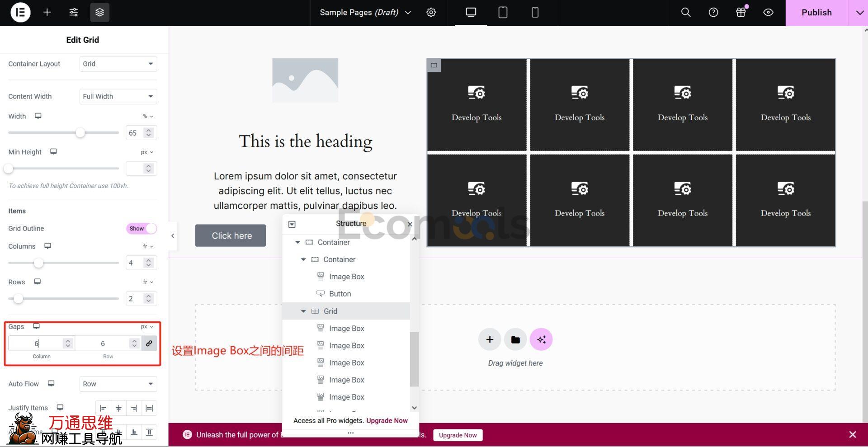Click the Columns slider handle
The image size is (868, 447).
39,263
